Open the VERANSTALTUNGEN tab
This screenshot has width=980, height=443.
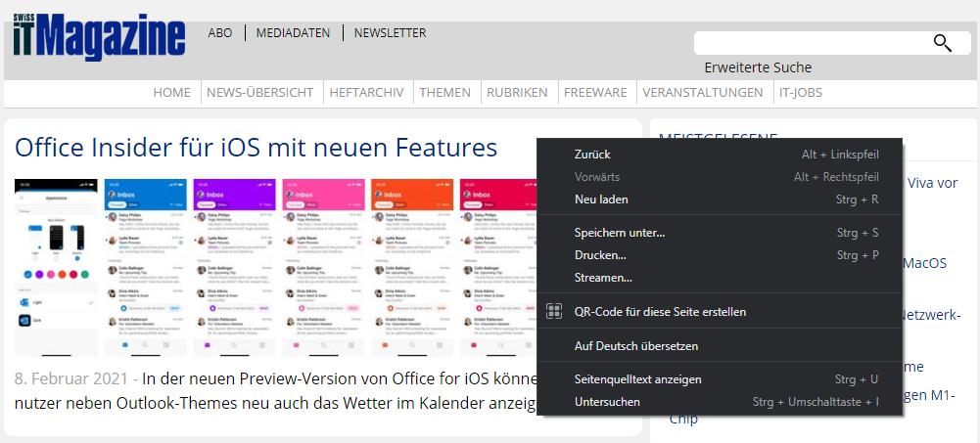(703, 92)
